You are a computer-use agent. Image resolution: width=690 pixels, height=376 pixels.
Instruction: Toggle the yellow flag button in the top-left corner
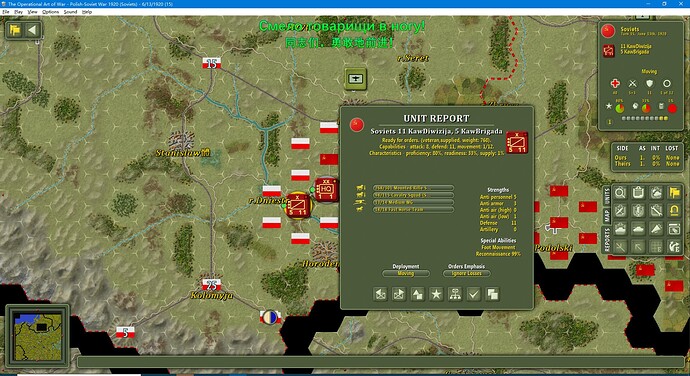(x=15, y=30)
